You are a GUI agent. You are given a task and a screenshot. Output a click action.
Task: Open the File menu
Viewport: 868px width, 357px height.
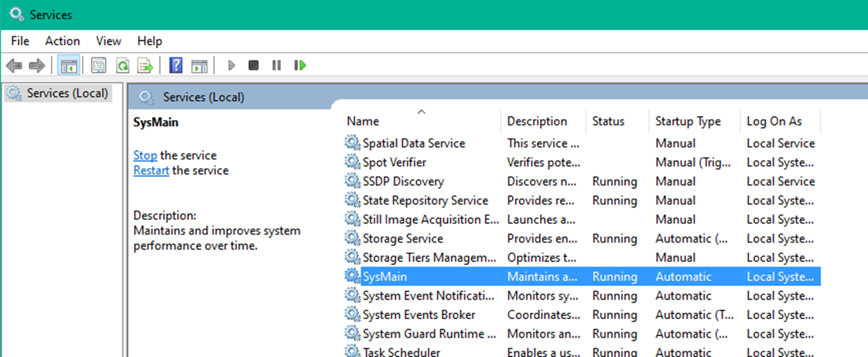click(20, 41)
